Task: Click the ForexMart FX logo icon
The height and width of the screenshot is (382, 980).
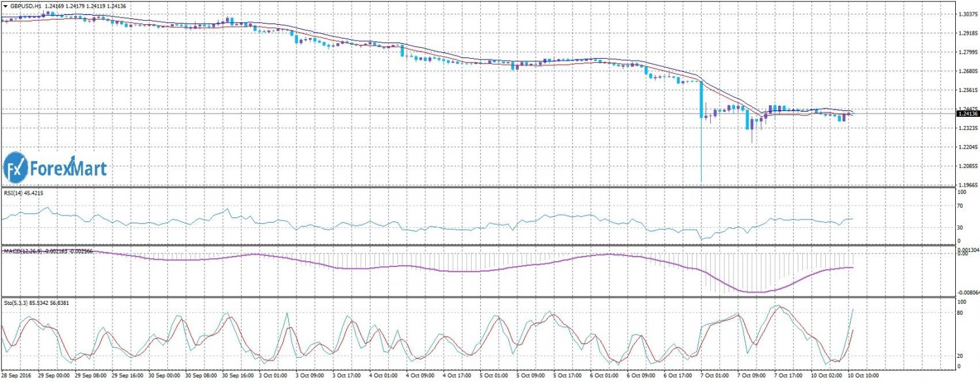Action: coord(14,168)
